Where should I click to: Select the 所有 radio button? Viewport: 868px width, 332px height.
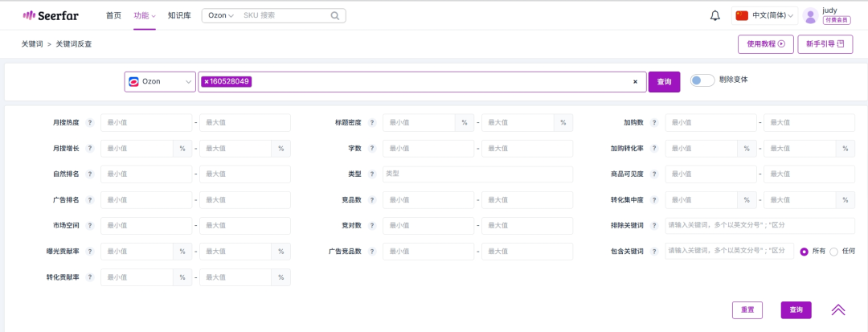pos(804,252)
